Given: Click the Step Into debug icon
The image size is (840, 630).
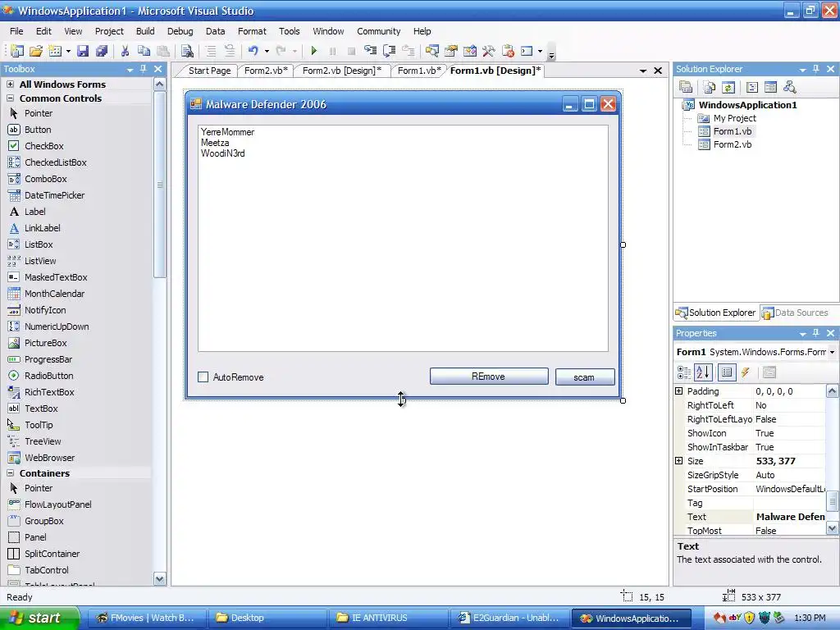Looking at the screenshot, I should click(x=370, y=51).
